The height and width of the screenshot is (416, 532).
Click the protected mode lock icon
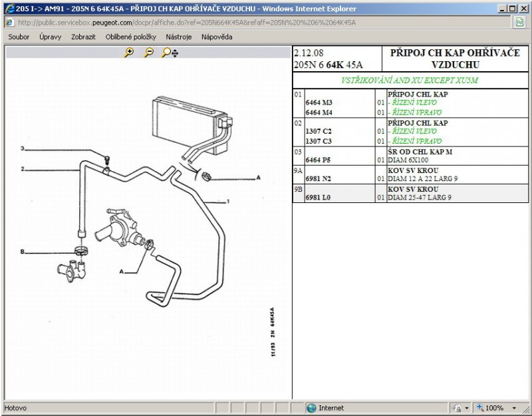(x=457, y=408)
